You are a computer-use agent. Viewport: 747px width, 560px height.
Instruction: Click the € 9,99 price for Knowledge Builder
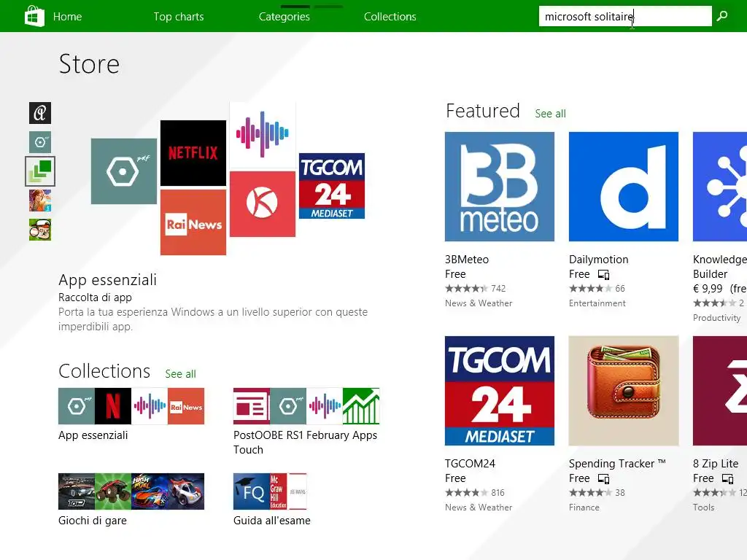[x=708, y=289]
